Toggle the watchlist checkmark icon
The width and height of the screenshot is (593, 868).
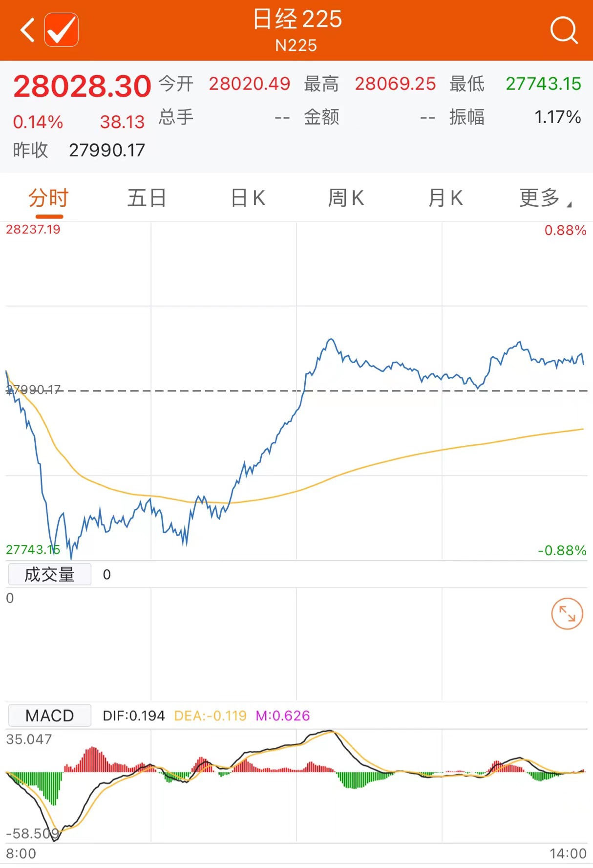click(62, 30)
